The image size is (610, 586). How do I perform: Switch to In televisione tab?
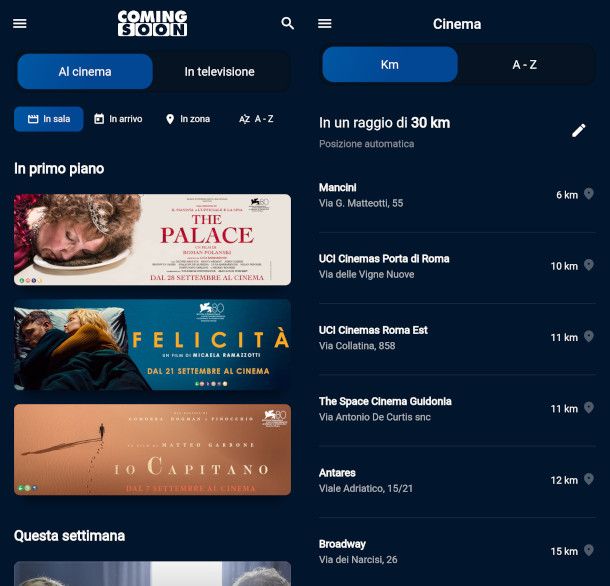(x=219, y=72)
